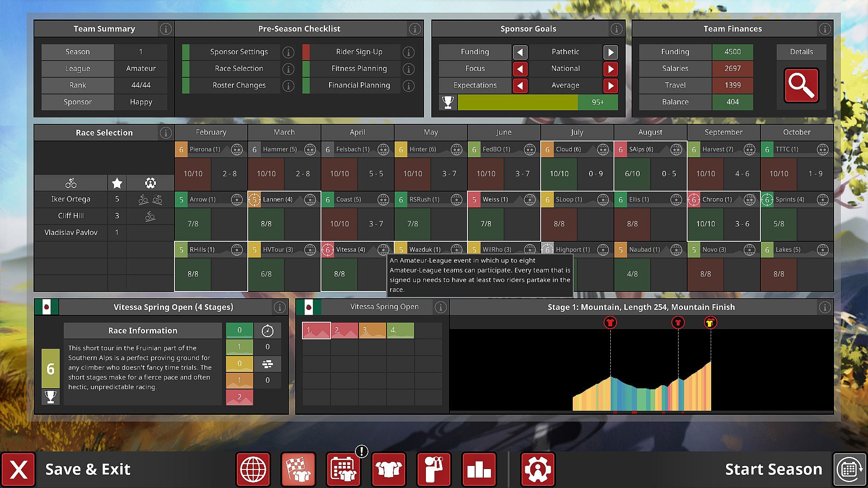Select stage 4 tab of Vitessa race

[x=400, y=330]
